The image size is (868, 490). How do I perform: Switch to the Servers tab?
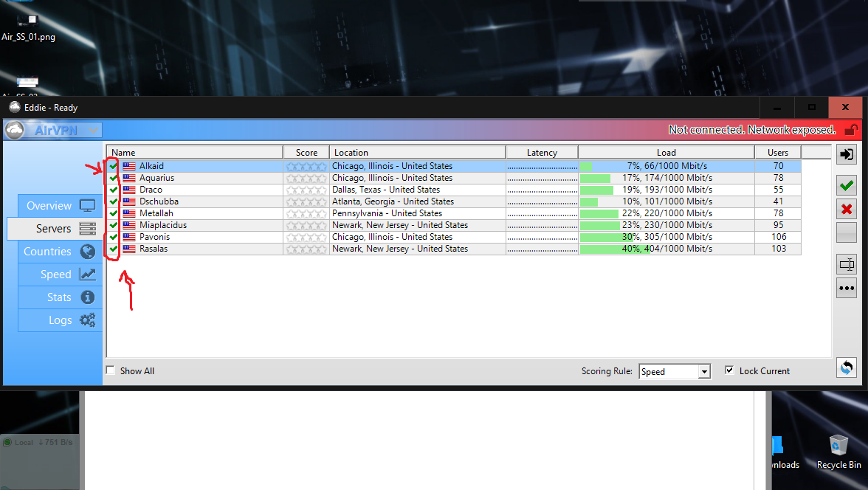pos(55,228)
